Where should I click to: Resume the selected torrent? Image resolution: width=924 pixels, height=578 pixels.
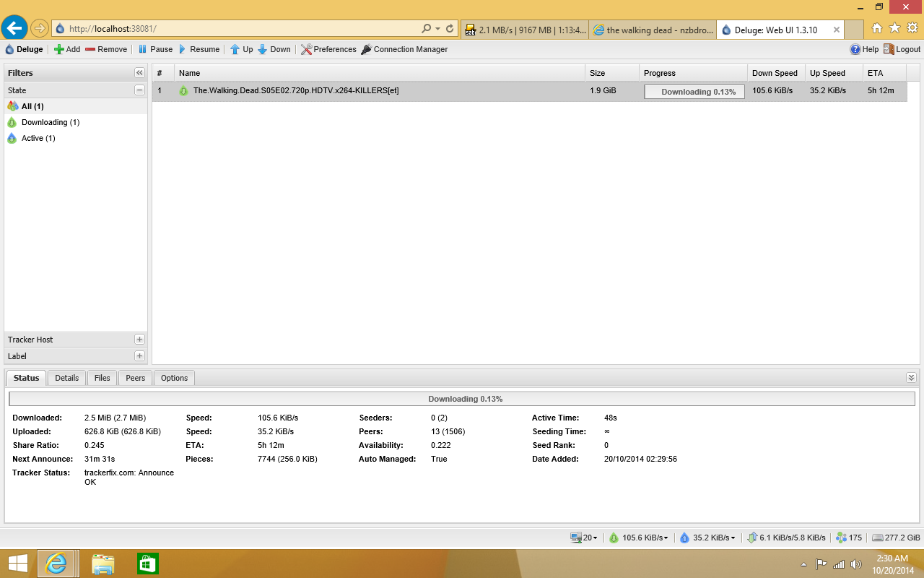tap(199, 49)
